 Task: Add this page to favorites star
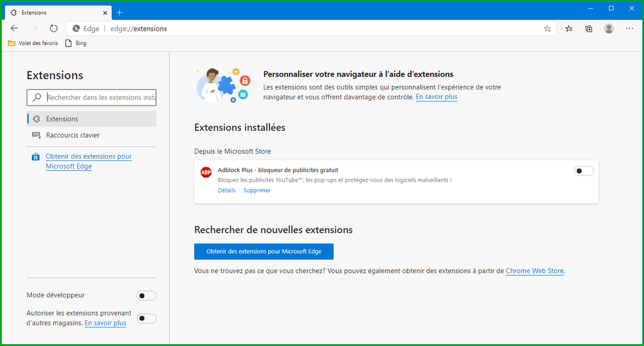[547, 29]
